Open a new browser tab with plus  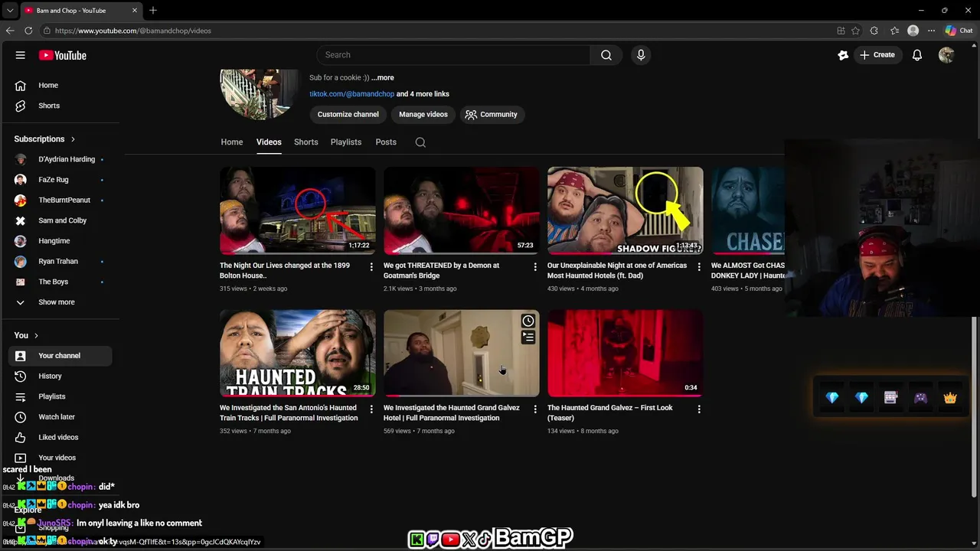click(153, 10)
